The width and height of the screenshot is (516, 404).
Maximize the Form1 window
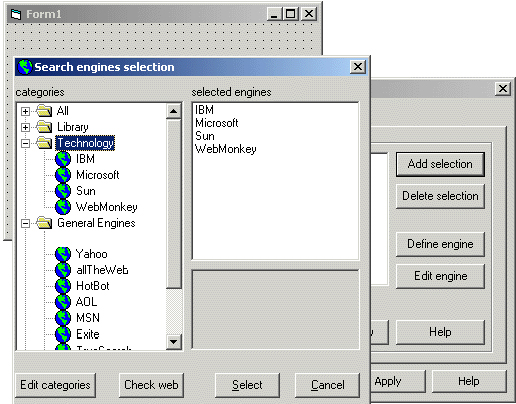291,14
